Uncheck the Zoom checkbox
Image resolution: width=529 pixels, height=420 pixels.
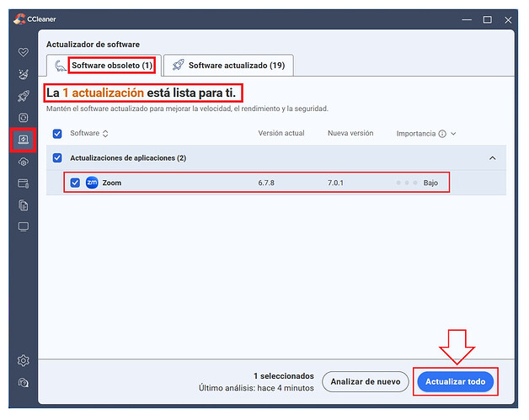[75, 183]
